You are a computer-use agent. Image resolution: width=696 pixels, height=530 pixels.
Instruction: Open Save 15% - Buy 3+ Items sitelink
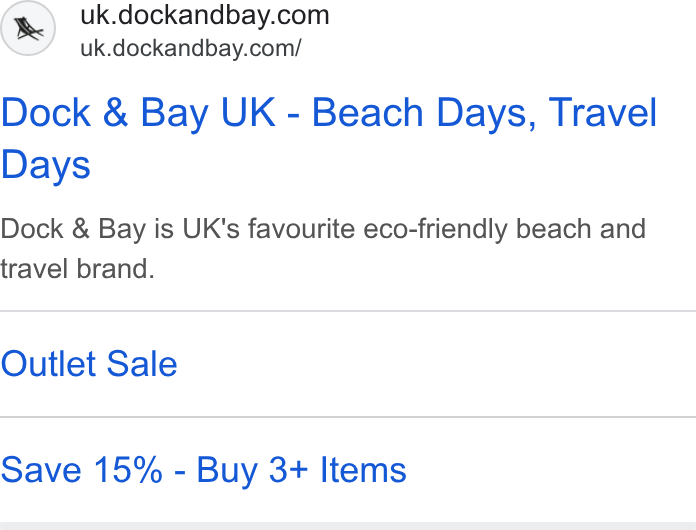[x=204, y=471]
